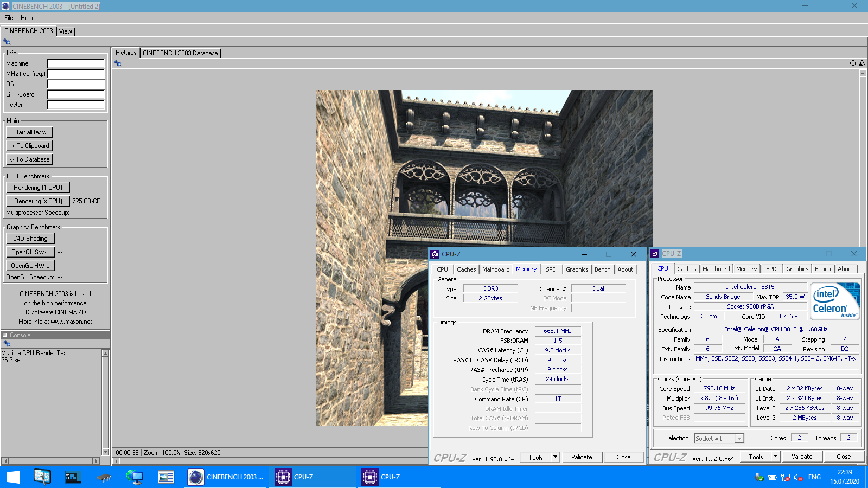The width and height of the screenshot is (868, 488).
Task: Open the File menu
Action: coord(9,18)
